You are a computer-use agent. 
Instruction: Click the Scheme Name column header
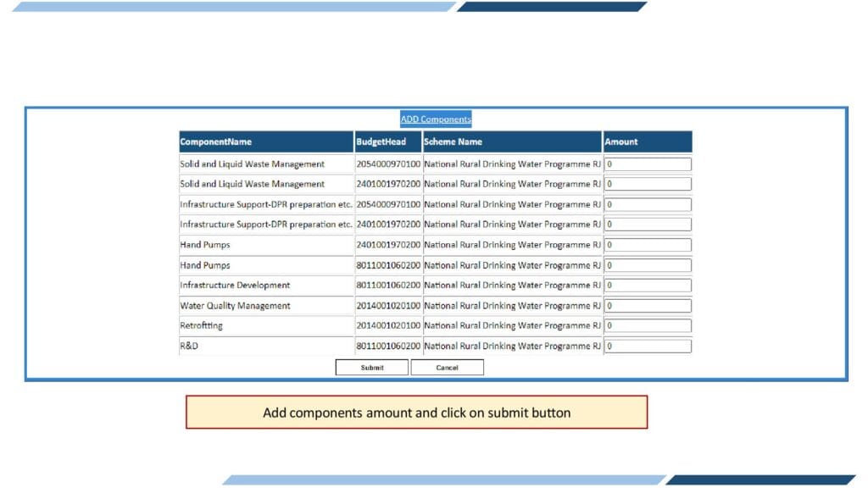click(458, 141)
